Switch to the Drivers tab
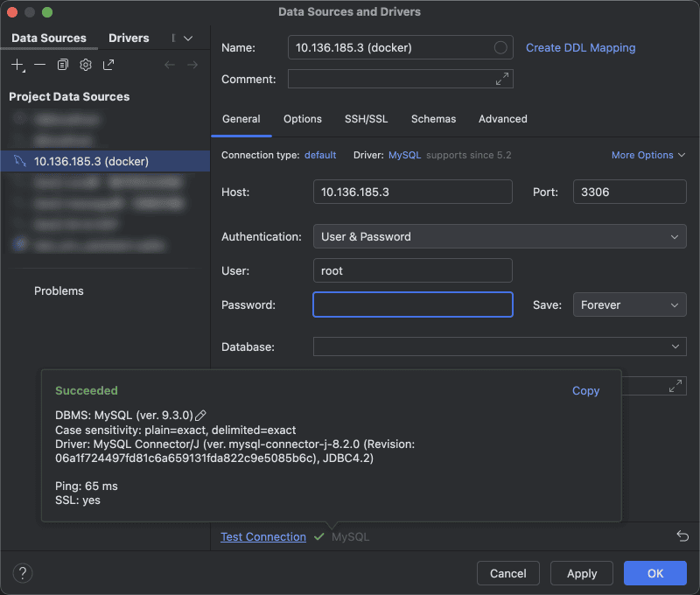Screen dimensions: 700x595 [129, 38]
